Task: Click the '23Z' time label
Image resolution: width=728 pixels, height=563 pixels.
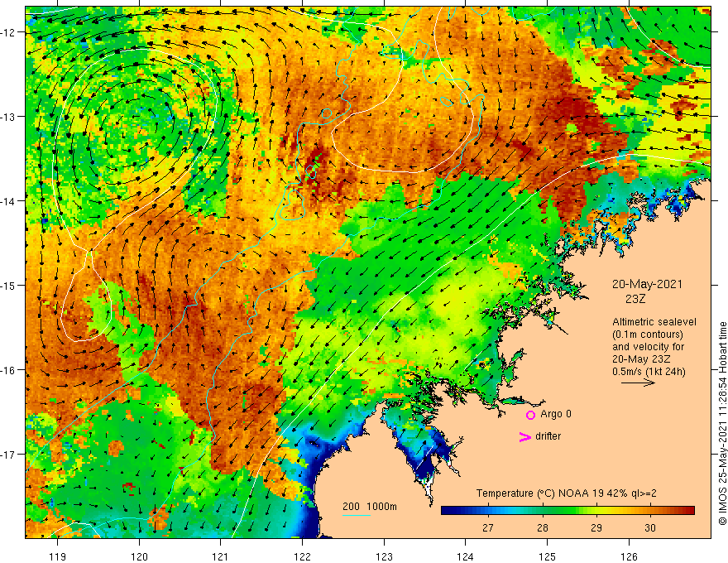Action: tap(635, 299)
